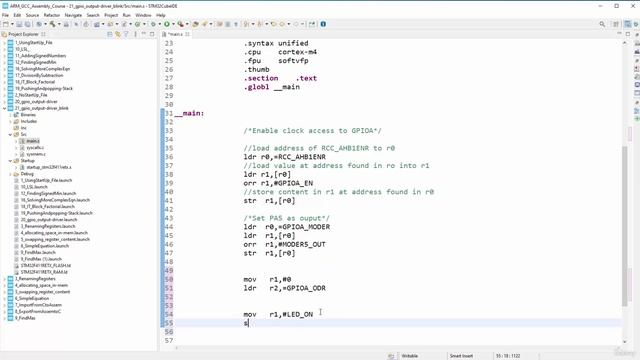Open dropdown arrow next to Build hammer
640x360 pixels.
point(59,24)
